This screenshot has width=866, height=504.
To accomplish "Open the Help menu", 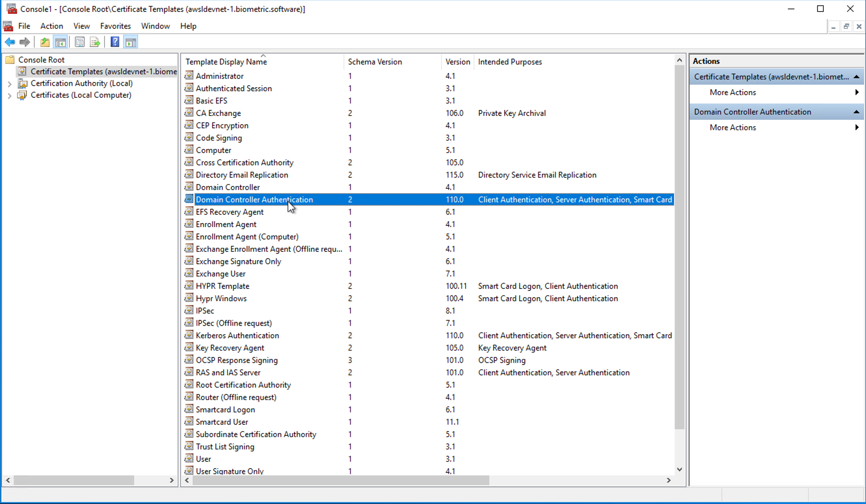I will click(188, 26).
